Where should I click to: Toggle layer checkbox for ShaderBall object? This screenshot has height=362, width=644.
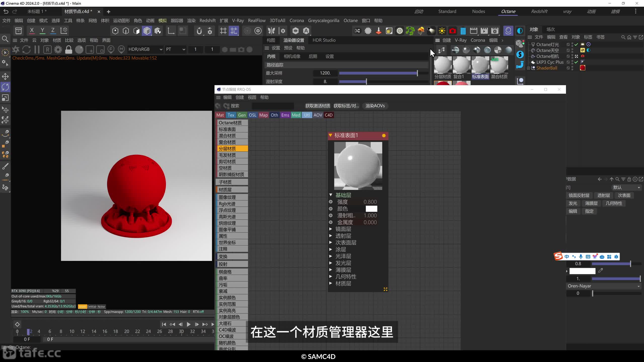tap(568, 68)
